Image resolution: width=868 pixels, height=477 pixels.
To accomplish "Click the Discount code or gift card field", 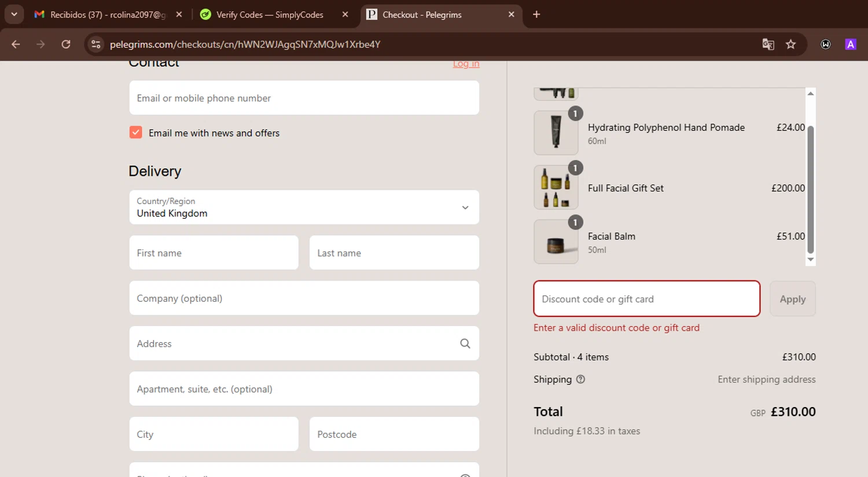I will [647, 298].
